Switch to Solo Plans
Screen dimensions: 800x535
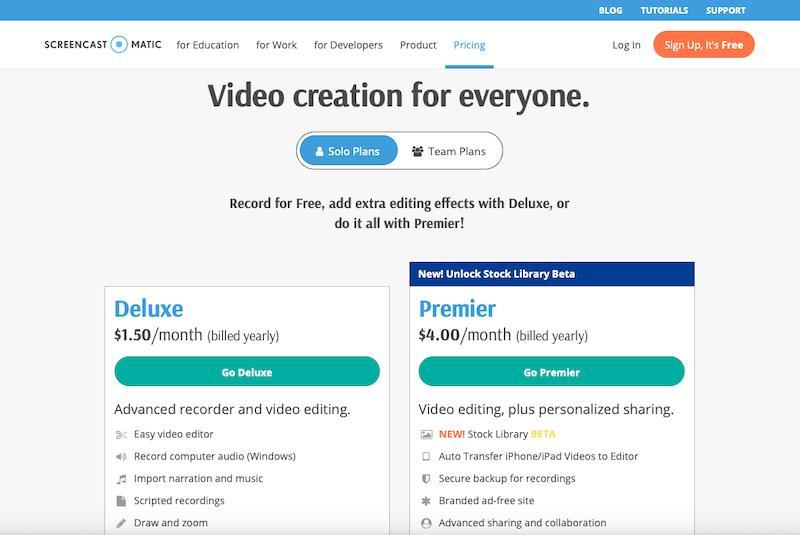click(348, 150)
